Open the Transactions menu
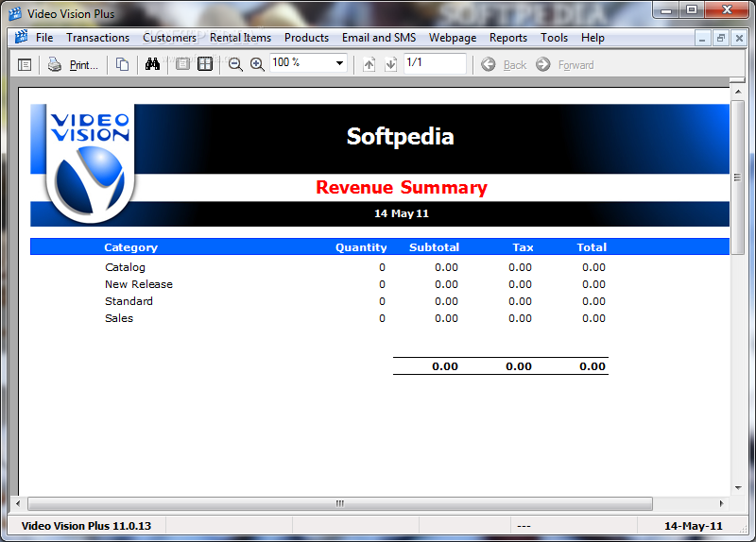The height and width of the screenshot is (542, 756). coord(98,38)
